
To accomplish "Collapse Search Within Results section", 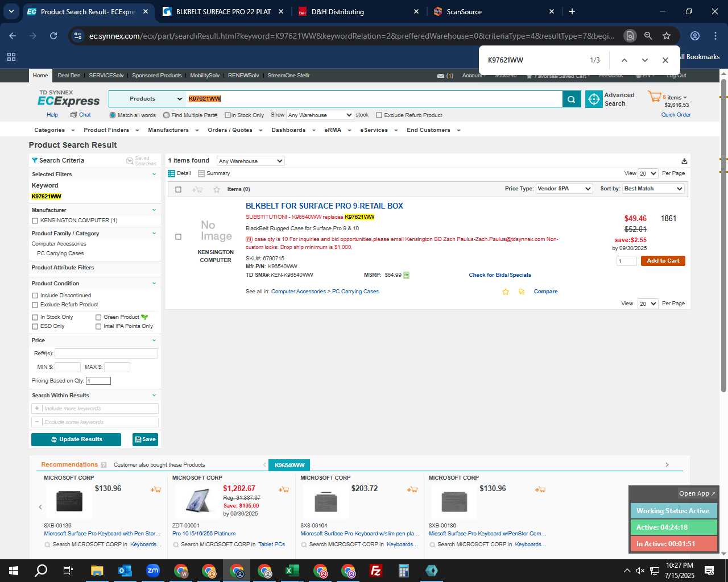I will (x=154, y=396).
